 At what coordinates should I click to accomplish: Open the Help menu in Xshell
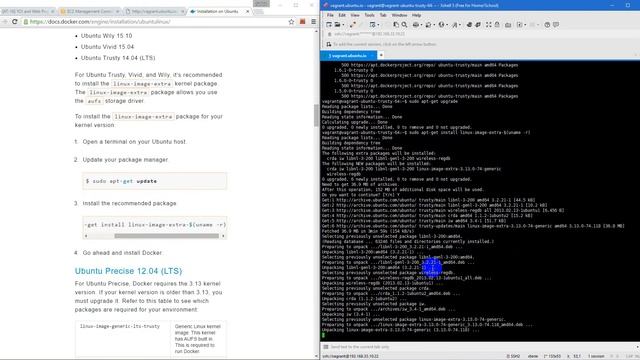click(416, 15)
